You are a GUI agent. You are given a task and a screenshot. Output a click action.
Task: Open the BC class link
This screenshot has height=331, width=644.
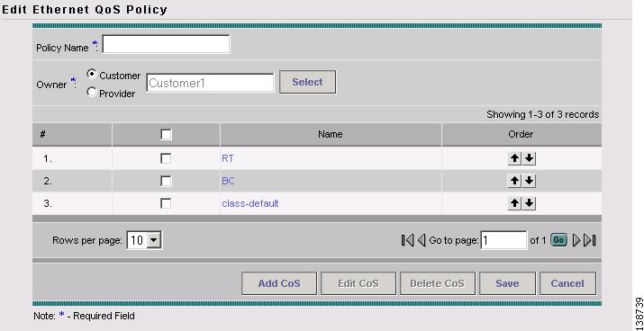[x=228, y=181]
